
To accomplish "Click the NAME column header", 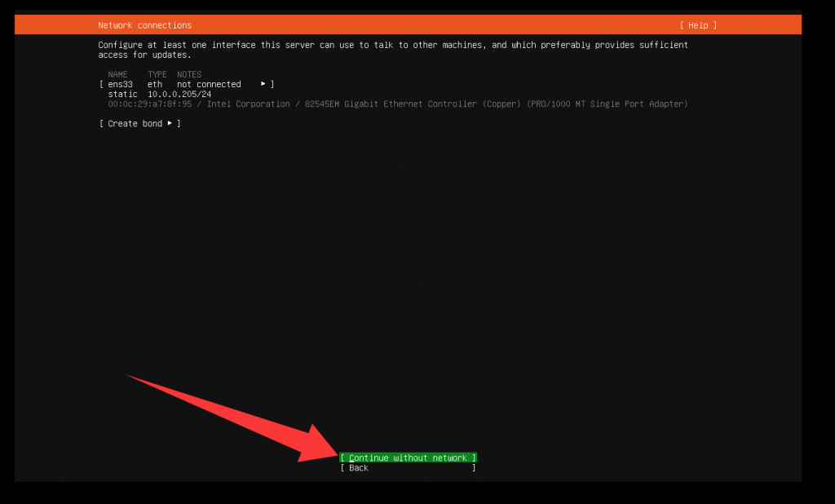I will coord(117,74).
